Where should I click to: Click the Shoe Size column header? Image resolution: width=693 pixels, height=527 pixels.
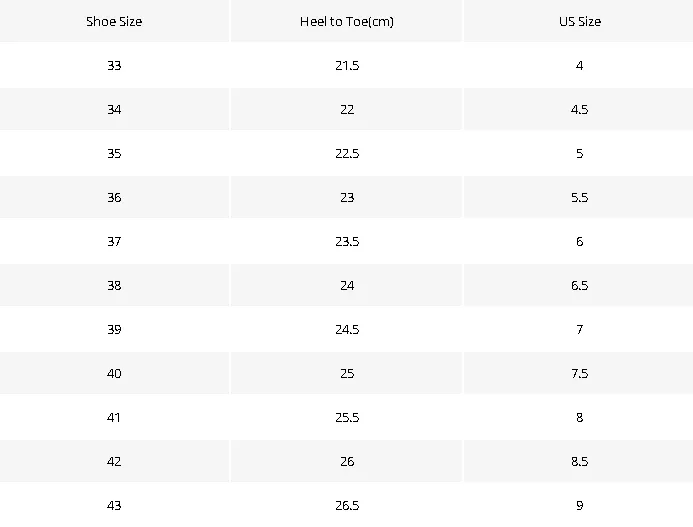(x=114, y=21)
